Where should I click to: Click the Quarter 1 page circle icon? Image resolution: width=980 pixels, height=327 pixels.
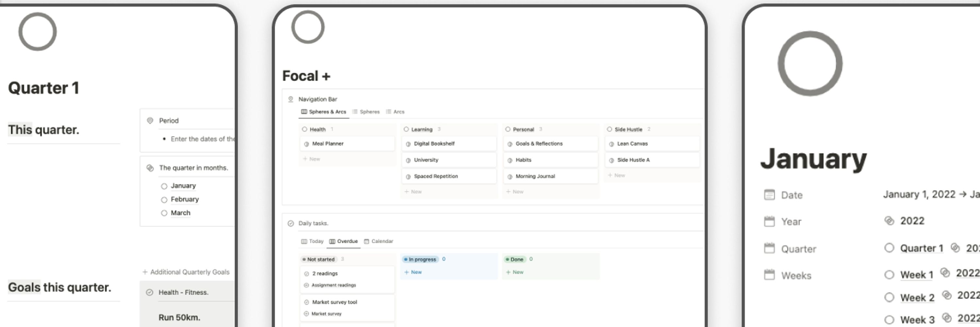tap(38, 31)
